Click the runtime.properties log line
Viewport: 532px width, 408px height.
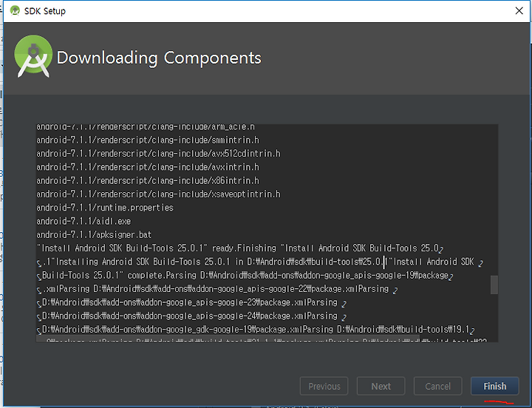pos(105,208)
